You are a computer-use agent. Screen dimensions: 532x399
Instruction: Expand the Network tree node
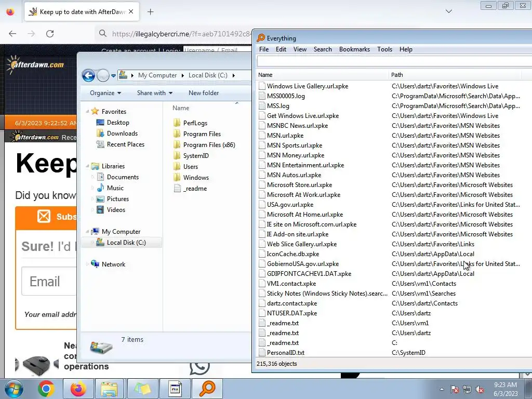click(87, 264)
